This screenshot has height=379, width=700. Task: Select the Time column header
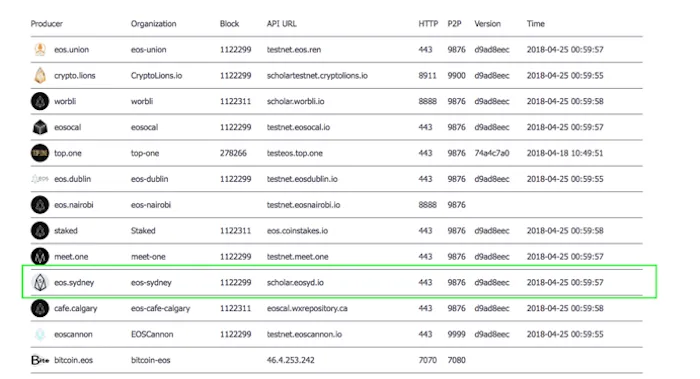pos(535,24)
